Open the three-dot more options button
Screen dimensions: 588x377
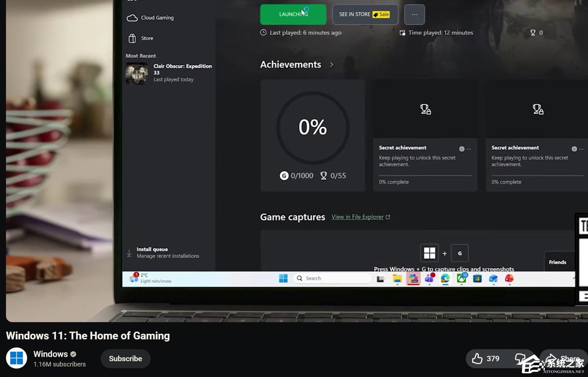(x=414, y=14)
